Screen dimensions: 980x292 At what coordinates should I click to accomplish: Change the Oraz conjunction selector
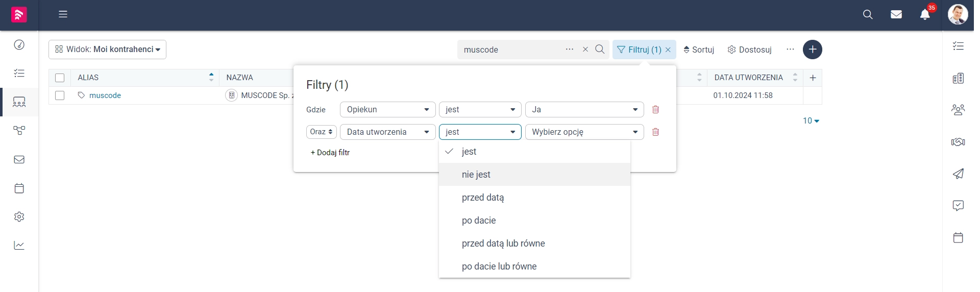click(x=322, y=132)
